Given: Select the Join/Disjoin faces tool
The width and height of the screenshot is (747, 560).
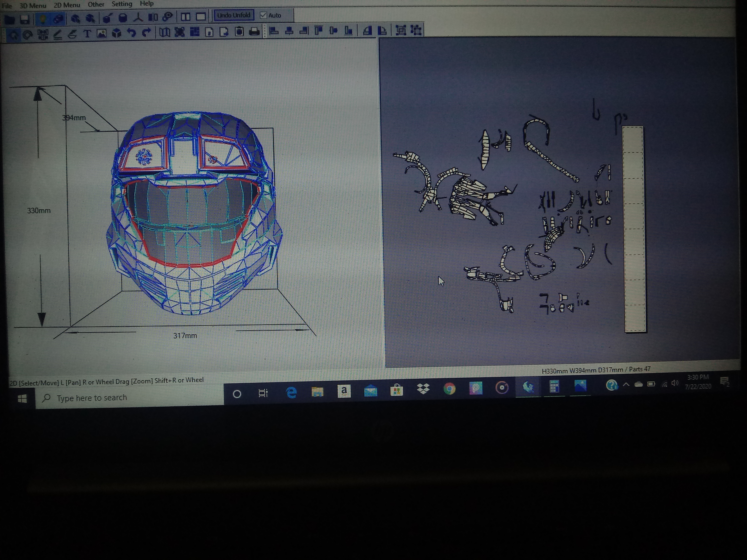Looking at the screenshot, I should [x=43, y=34].
